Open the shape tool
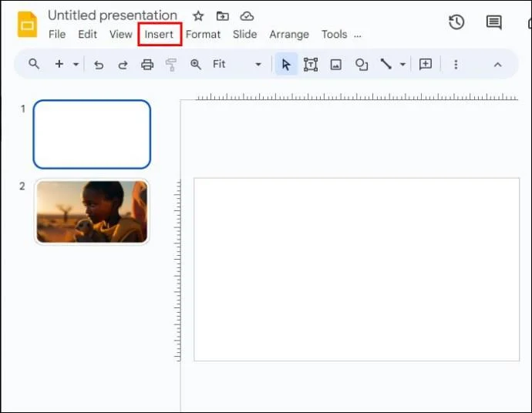The image size is (532, 413). click(362, 65)
